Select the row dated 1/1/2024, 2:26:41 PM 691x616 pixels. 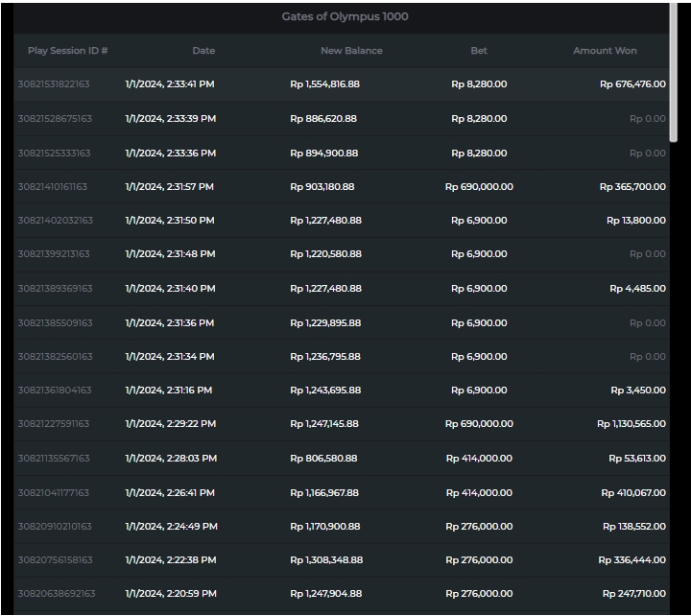tap(171, 493)
